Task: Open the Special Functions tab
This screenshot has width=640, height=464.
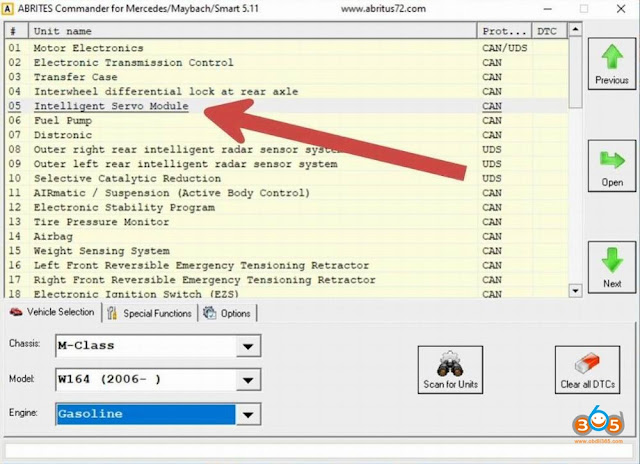Action: (150, 313)
